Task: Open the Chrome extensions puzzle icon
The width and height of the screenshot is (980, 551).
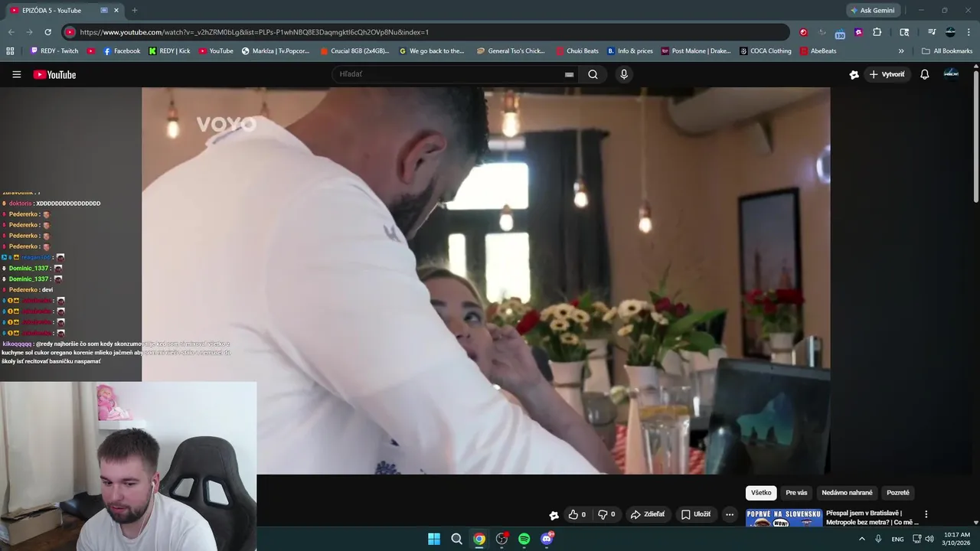Action: coord(877,32)
